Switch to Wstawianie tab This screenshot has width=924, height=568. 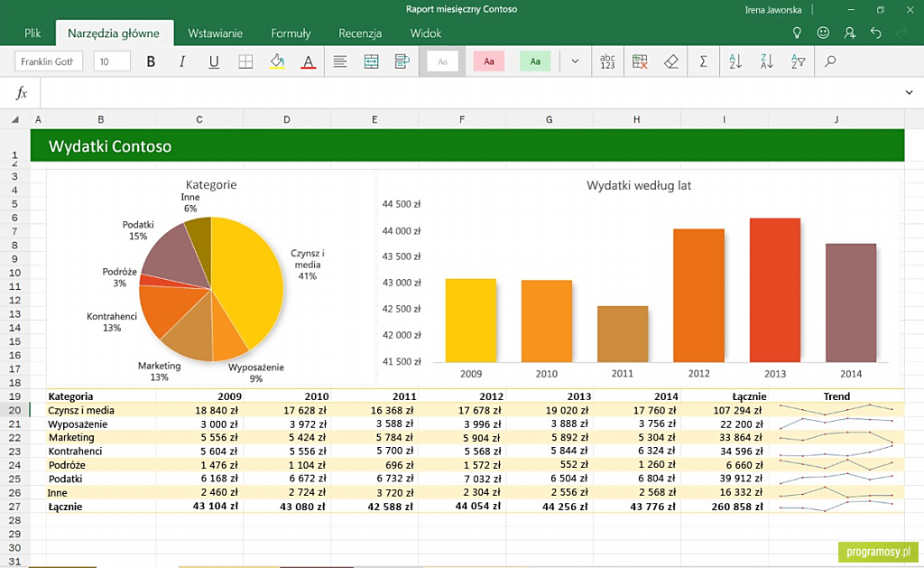coord(215,33)
